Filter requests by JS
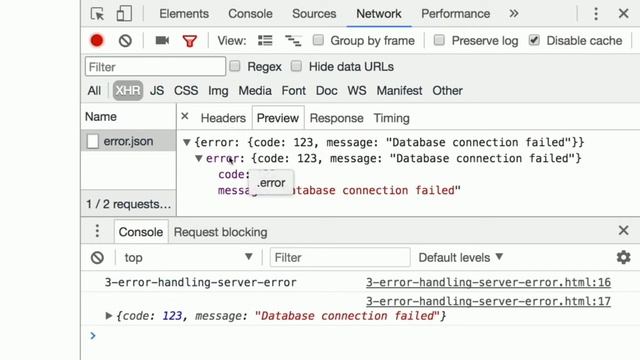Screen dimensions: 640x360 point(157,91)
